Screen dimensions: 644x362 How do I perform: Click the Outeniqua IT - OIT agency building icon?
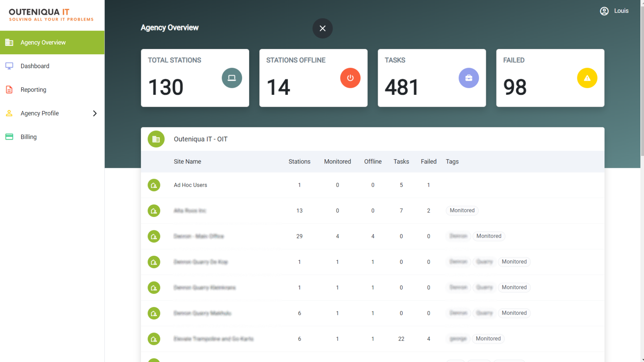pyautogui.click(x=156, y=139)
